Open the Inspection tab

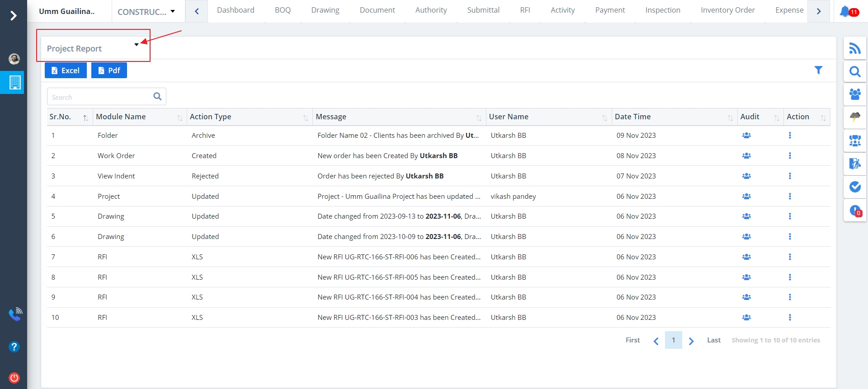click(662, 10)
